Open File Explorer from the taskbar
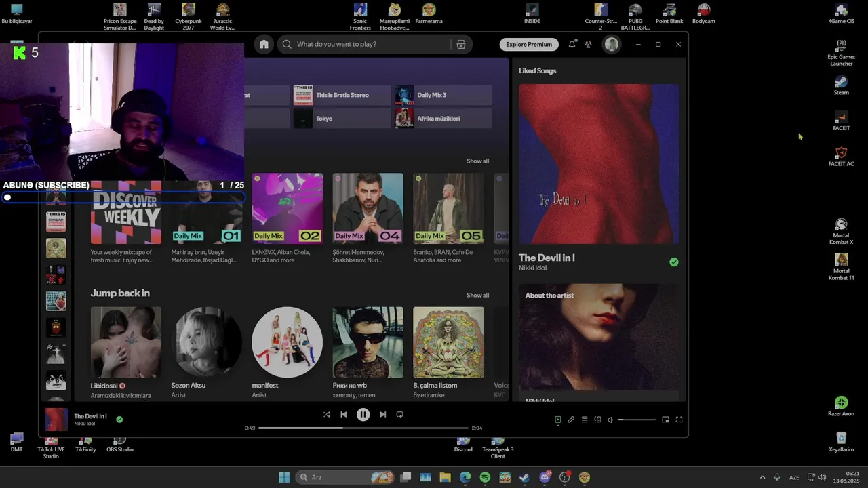The height and width of the screenshot is (488, 868). tap(445, 477)
